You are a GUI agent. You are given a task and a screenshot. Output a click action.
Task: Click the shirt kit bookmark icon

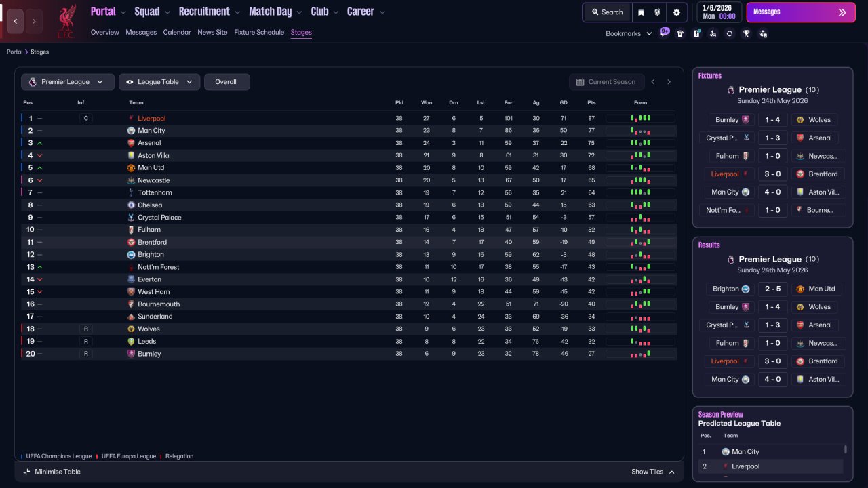coord(680,33)
